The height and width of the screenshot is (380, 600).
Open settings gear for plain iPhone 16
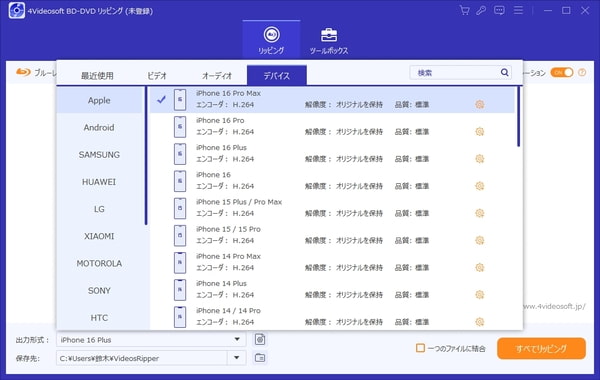click(479, 186)
